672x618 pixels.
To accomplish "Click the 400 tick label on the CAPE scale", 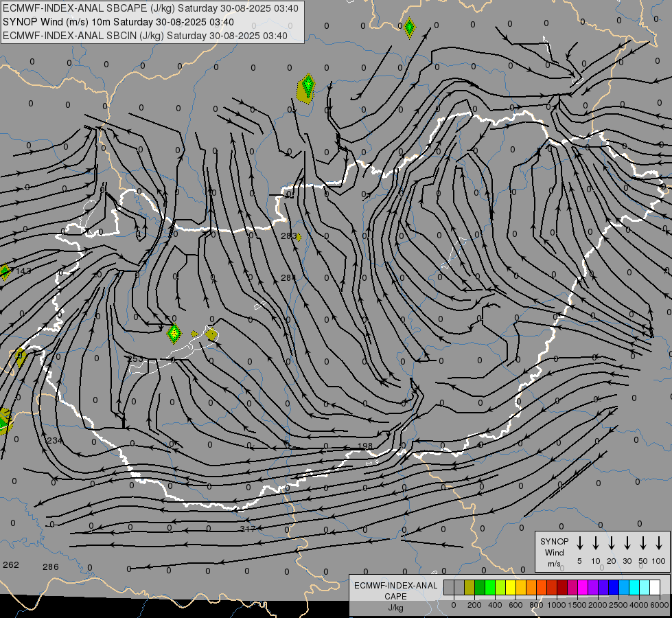I will (x=495, y=605).
